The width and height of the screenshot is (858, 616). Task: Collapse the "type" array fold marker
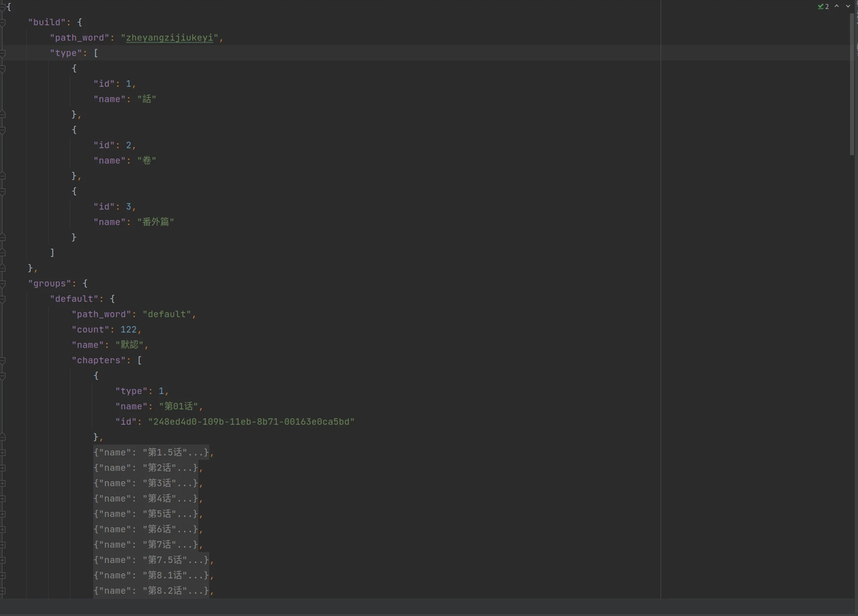(3, 53)
